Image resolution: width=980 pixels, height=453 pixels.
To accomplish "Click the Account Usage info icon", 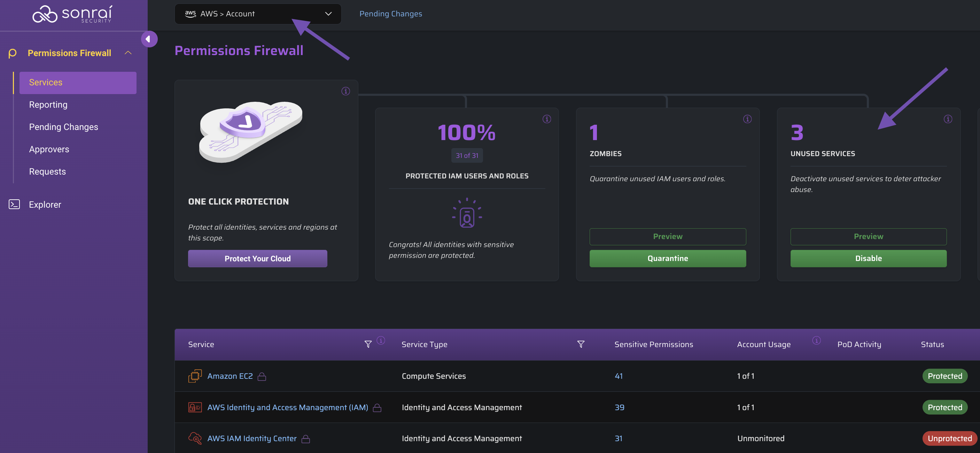I will 816,340.
